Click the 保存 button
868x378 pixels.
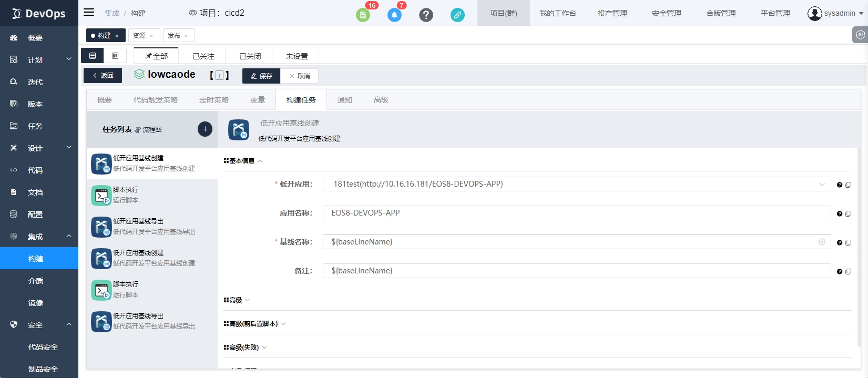(x=261, y=76)
